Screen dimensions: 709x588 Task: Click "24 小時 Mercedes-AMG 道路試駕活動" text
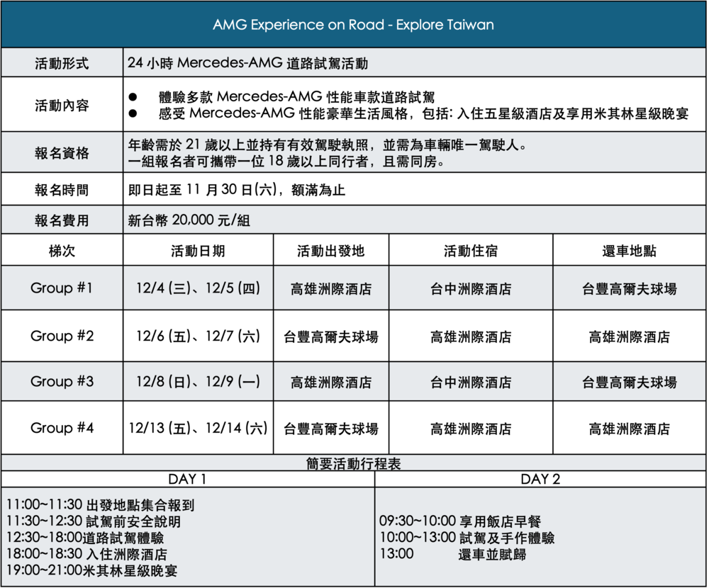click(x=247, y=63)
